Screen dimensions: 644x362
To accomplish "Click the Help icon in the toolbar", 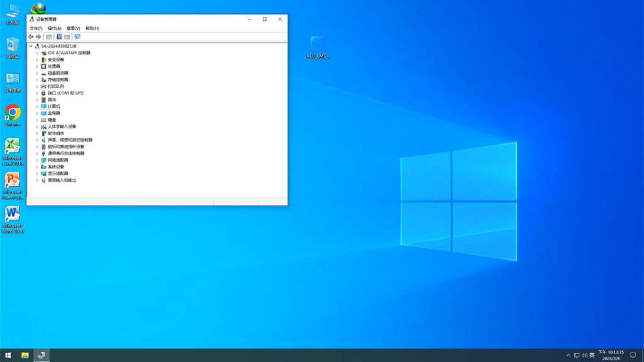I will coord(59,36).
